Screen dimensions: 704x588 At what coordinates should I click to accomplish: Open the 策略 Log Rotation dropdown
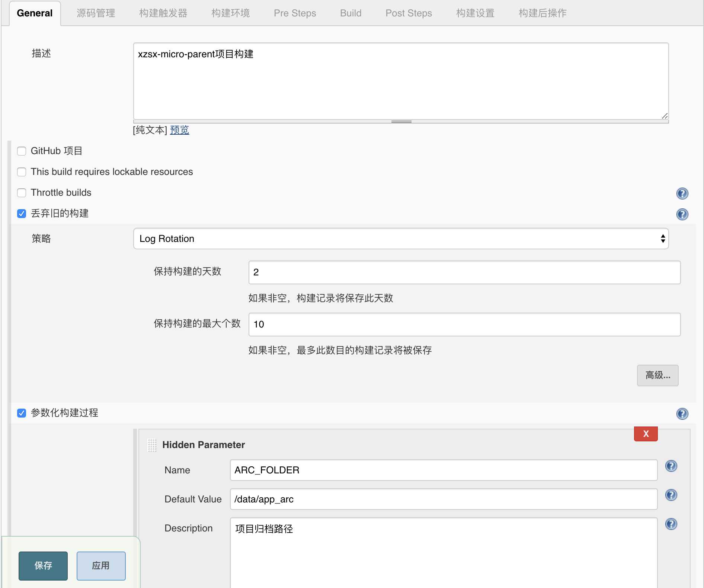401,239
